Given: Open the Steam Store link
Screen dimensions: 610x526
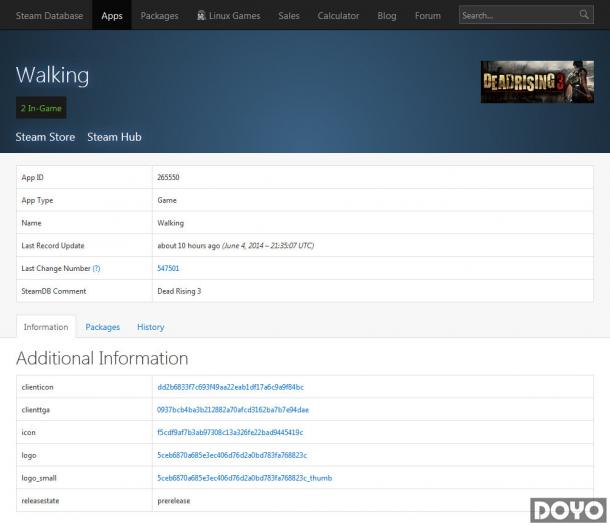Looking at the screenshot, I should [x=45, y=137].
